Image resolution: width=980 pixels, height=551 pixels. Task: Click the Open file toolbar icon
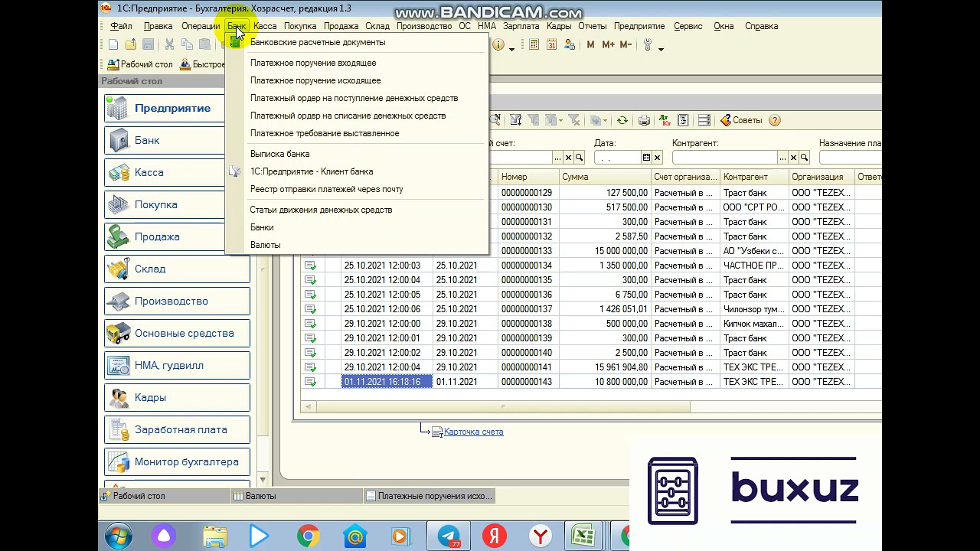[x=131, y=45]
